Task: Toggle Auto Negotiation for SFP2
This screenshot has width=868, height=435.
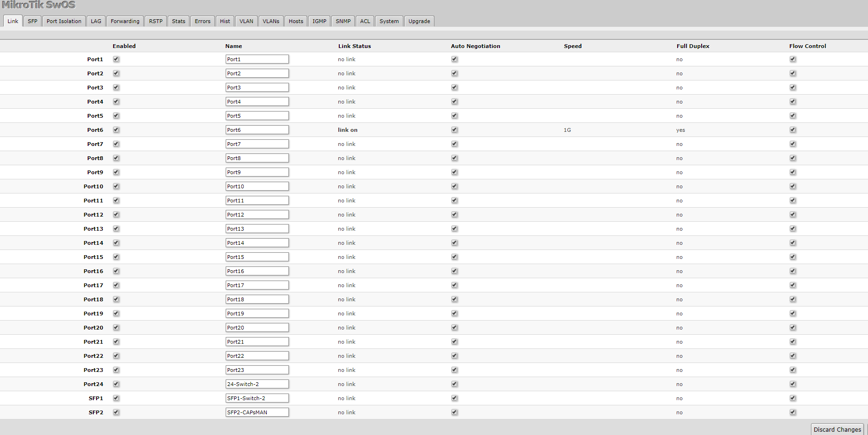Action: coord(455,412)
